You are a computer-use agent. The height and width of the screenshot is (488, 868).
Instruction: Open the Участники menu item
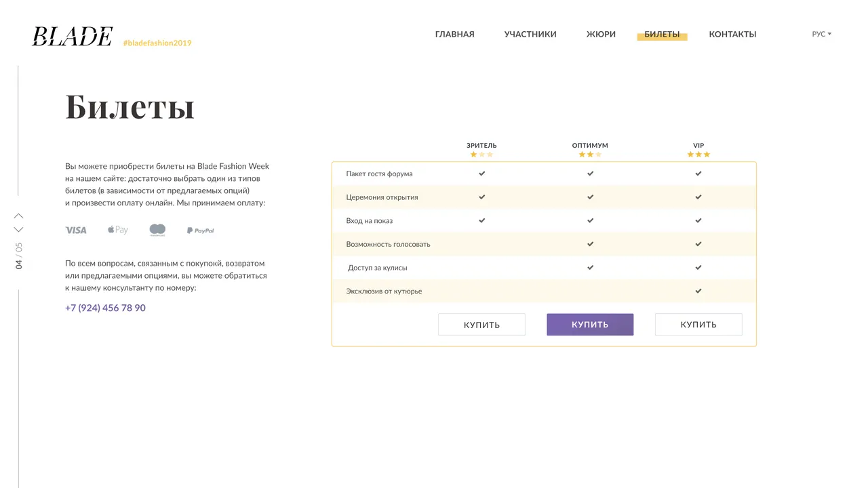(x=530, y=34)
